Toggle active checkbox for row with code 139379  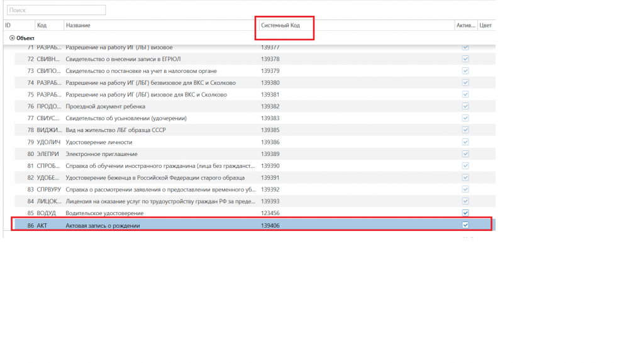(465, 71)
